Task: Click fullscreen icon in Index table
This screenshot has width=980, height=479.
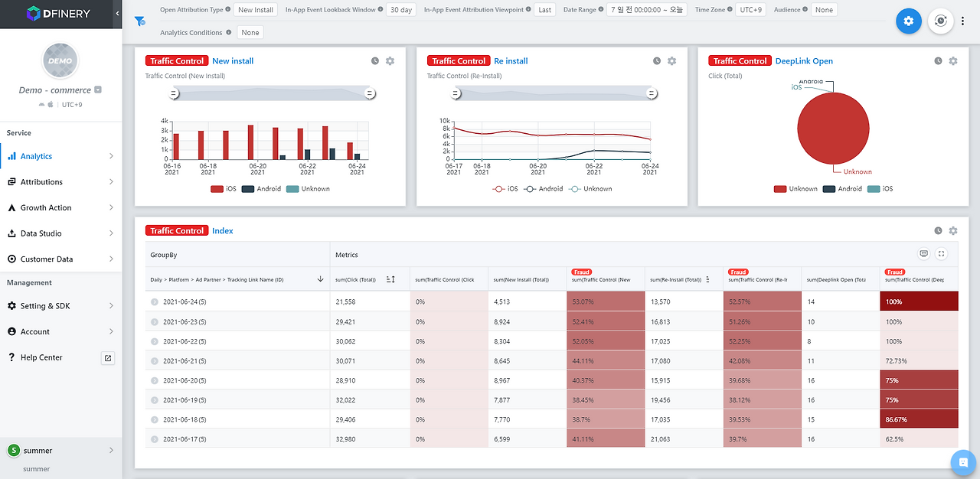Action: coord(942,254)
